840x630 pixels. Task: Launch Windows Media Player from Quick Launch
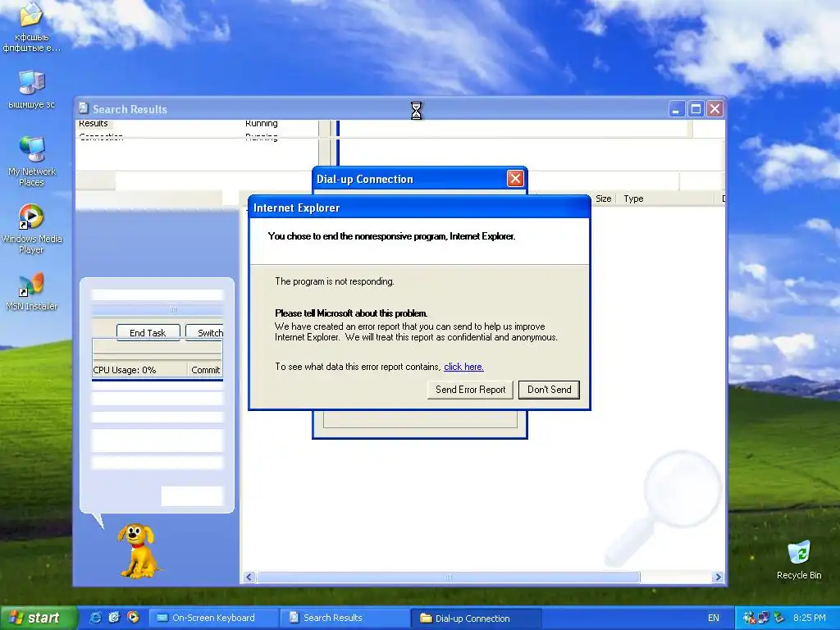133,618
